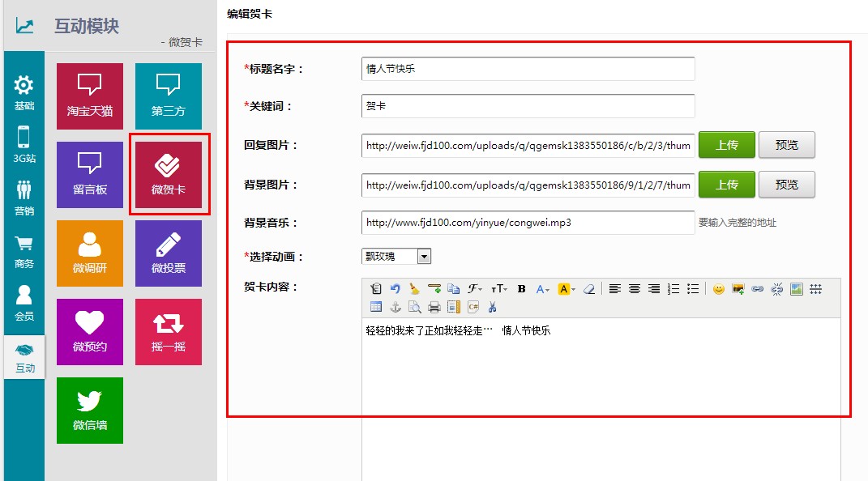Click the 关键词 input field

(x=528, y=105)
